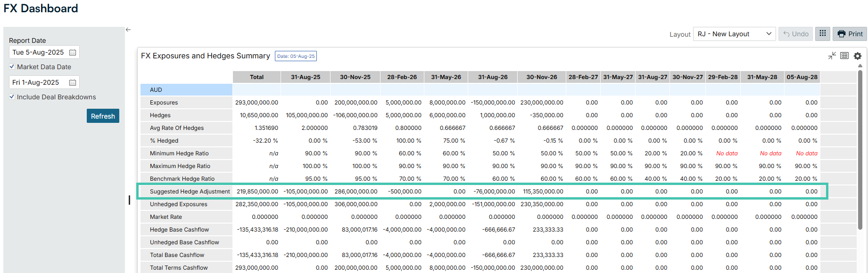
Task: Click the 31-Aug-25 column header
Action: point(306,77)
